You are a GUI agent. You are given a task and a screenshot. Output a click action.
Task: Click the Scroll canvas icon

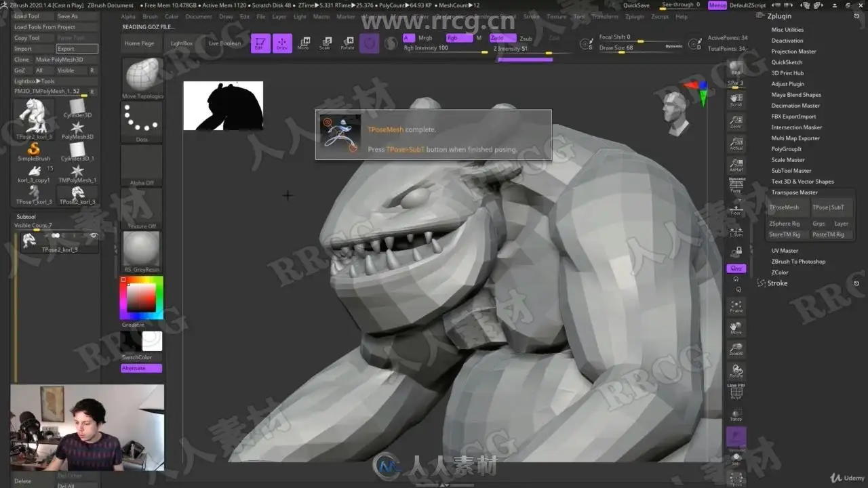coord(736,100)
